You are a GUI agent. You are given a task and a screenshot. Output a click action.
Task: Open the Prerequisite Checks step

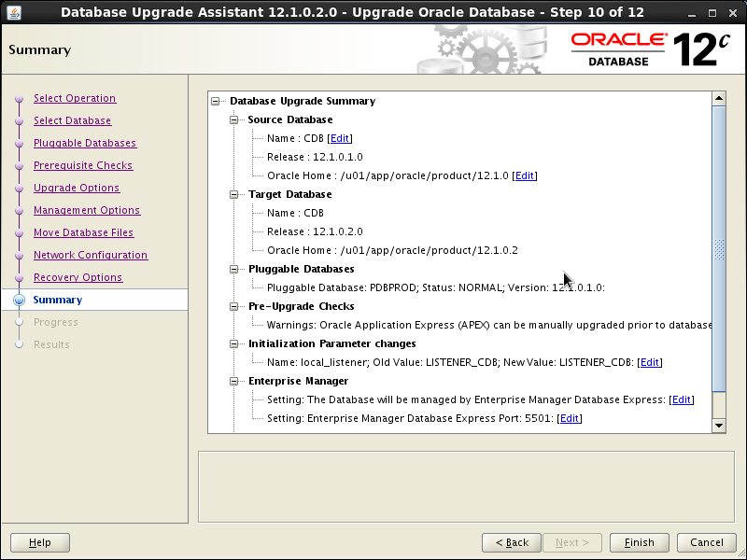click(x=82, y=165)
